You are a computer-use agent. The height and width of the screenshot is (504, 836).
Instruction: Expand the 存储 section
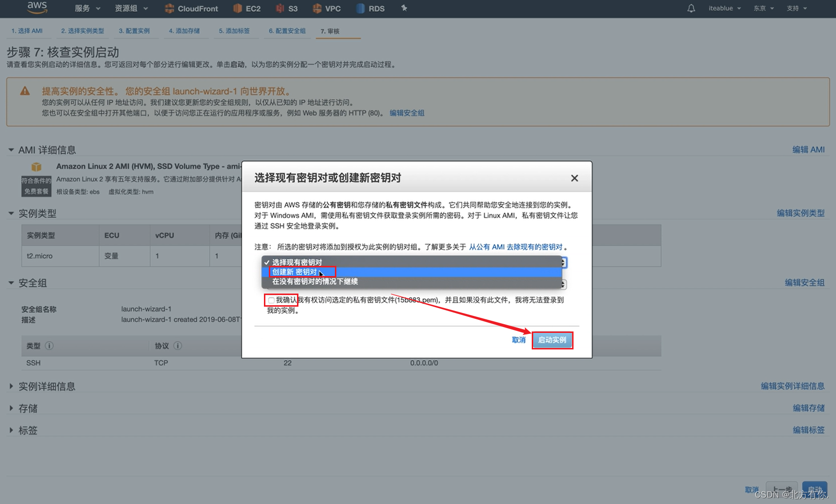click(28, 408)
